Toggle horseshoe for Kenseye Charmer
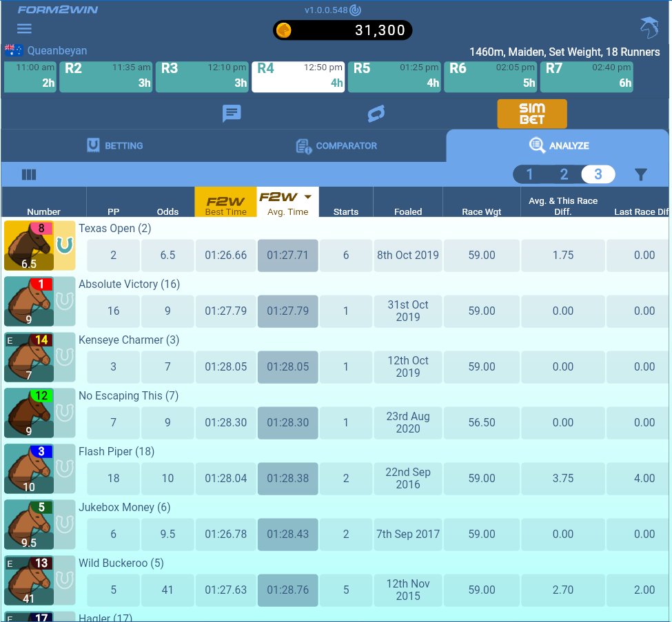This screenshot has width=672, height=622. [x=65, y=357]
